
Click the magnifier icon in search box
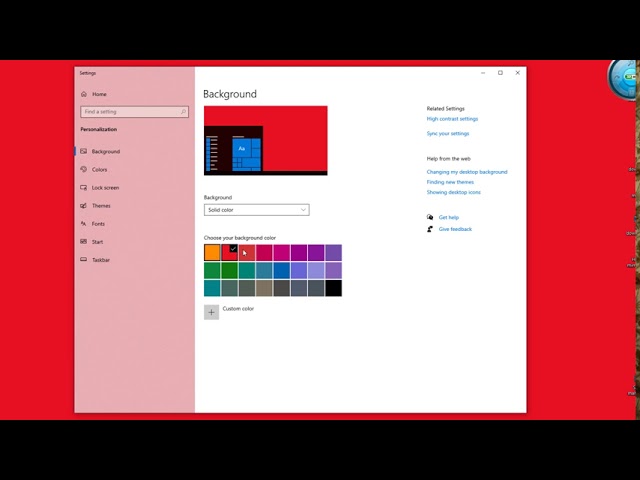[183, 112]
